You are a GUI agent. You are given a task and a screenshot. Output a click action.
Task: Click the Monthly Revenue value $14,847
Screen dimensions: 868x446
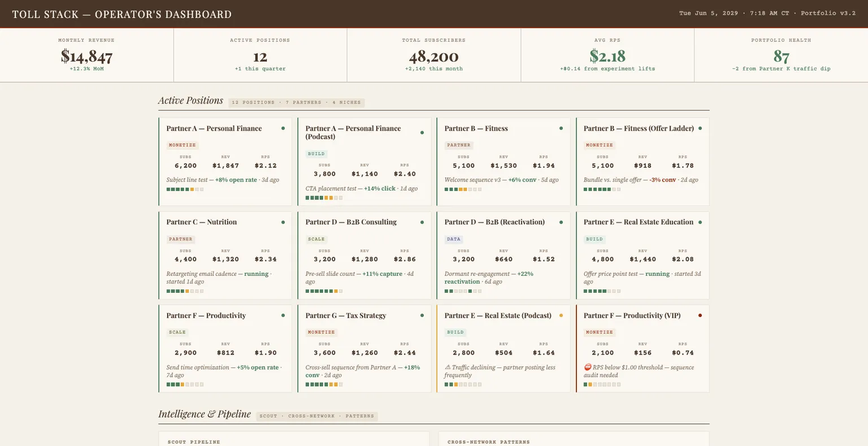coord(86,57)
